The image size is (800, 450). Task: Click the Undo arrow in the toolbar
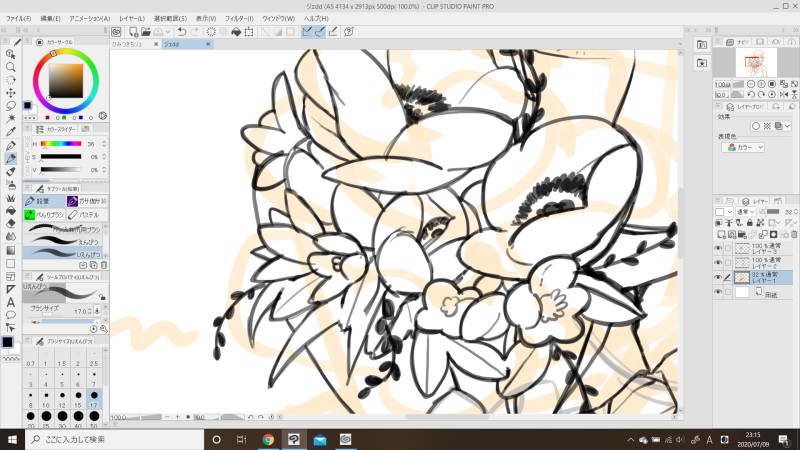(182, 32)
